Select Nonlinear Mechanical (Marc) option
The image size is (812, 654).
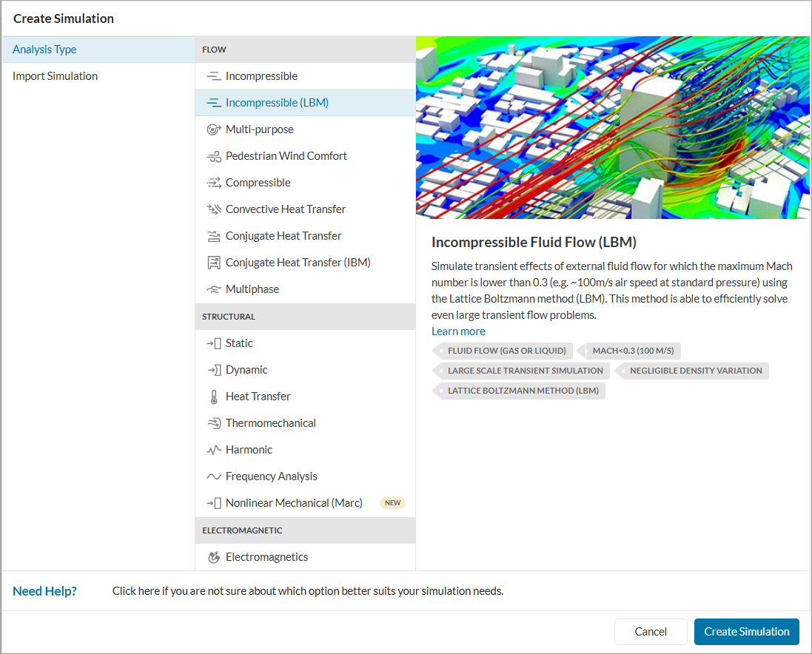coord(294,503)
